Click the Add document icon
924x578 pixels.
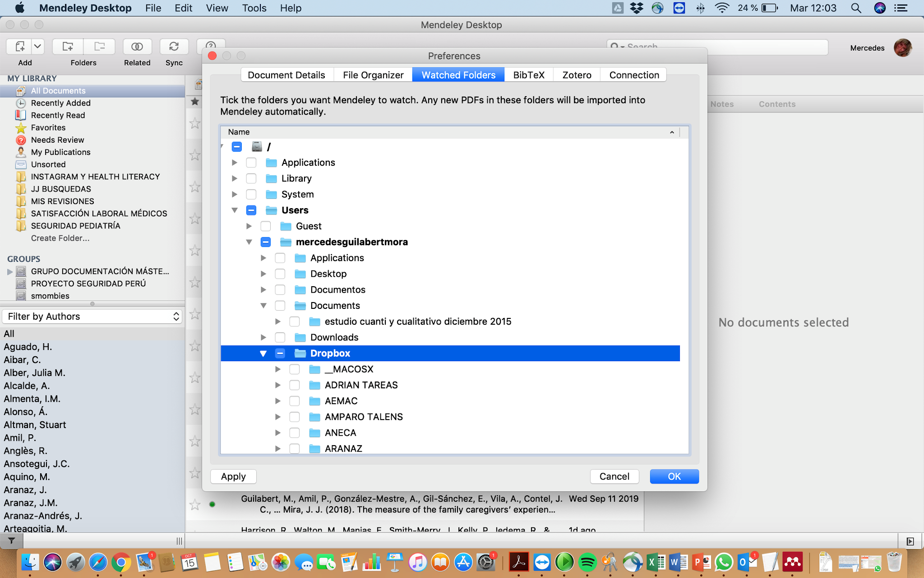coord(20,47)
